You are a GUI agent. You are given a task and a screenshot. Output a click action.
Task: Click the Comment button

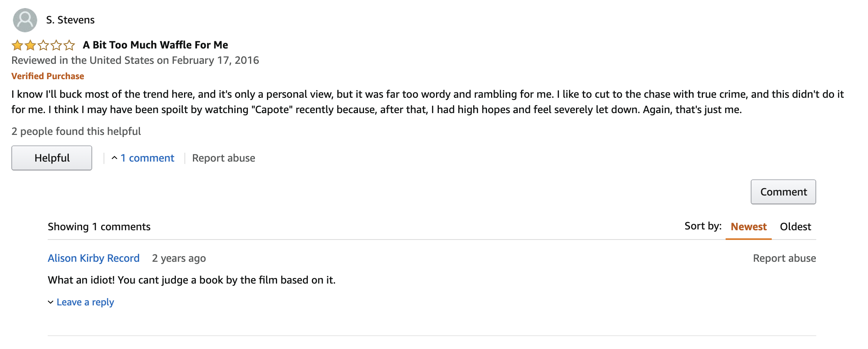783,192
